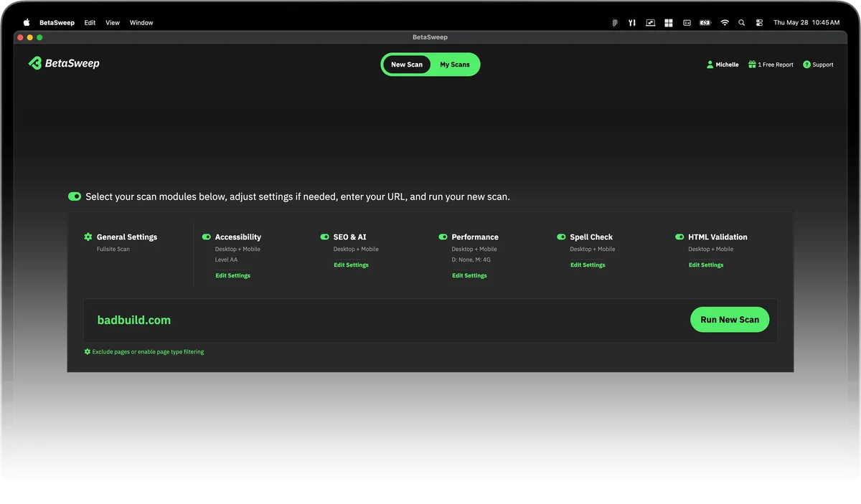Image resolution: width=861 pixels, height=504 pixels.
Task: Open the Apple menu
Action: 27,23
